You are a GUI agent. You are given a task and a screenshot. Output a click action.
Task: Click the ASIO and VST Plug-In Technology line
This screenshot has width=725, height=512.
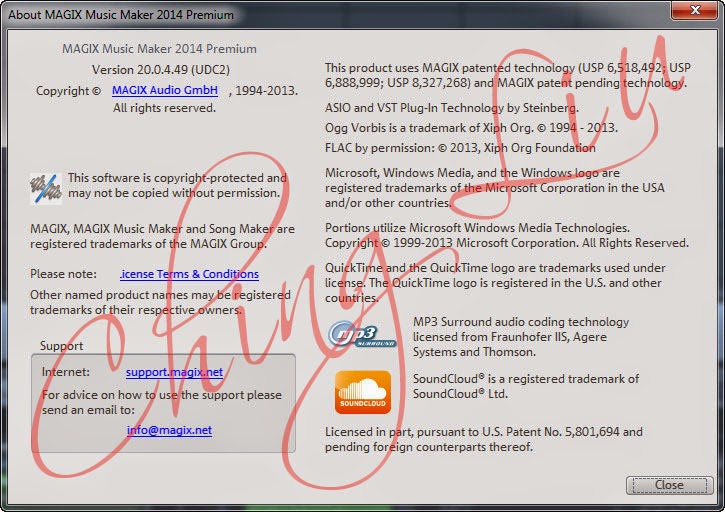pos(452,108)
